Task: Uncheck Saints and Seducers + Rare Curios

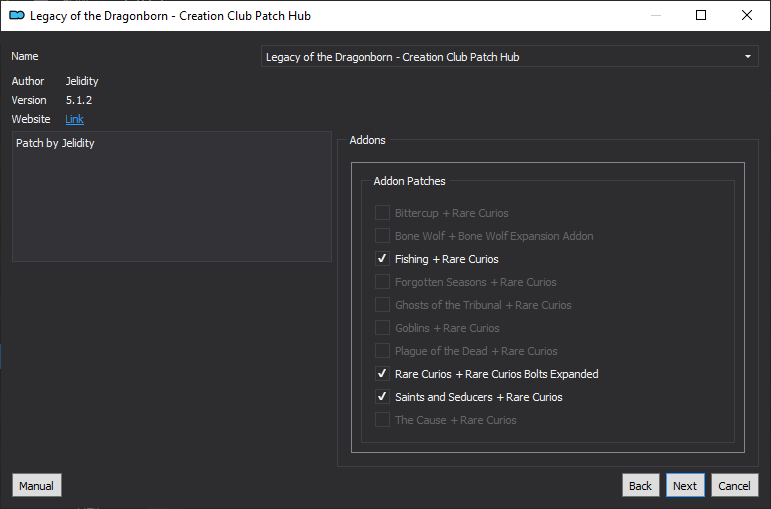Action: point(382,397)
